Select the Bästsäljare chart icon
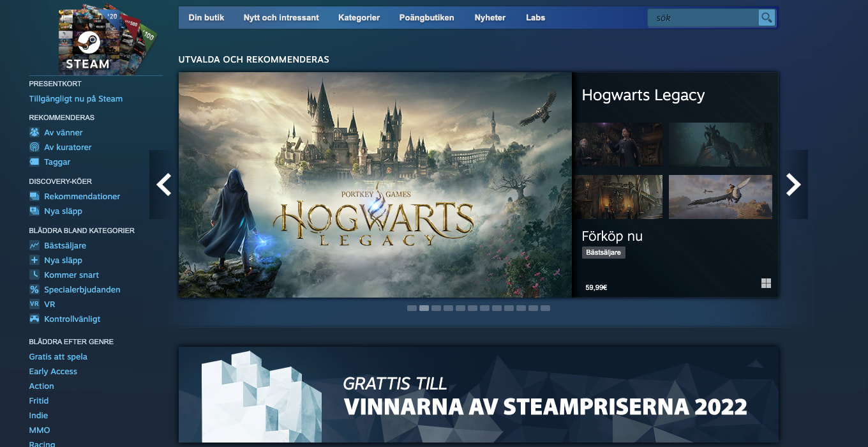 tap(34, 245)
